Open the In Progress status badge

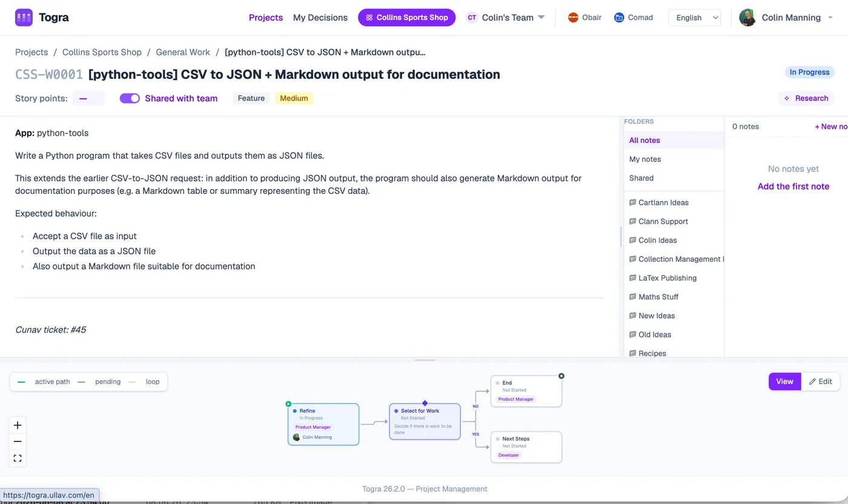tap(809, 72)
